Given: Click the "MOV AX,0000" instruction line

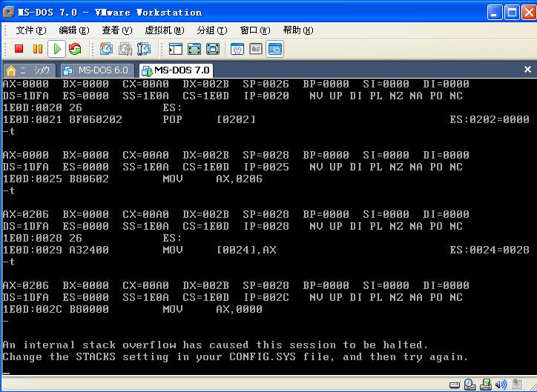Looking at the screenshot, I should click(x=213, y=309).
